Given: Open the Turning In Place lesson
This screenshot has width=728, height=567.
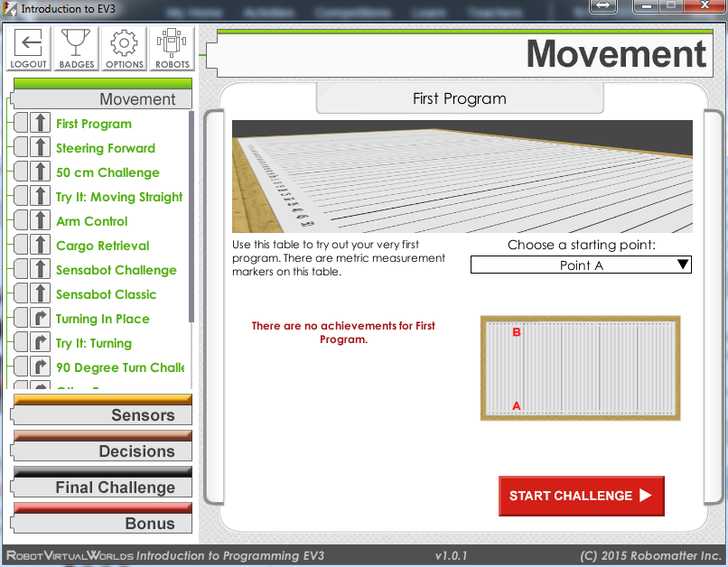Looking at the screenshot, I should 103,319.
